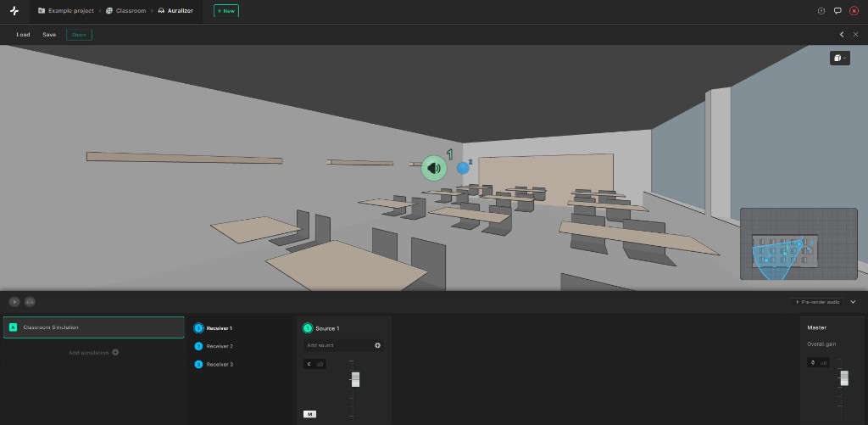Go to the Classroom breadcrumb
This screenshot has height=425, width=868.
125,10
